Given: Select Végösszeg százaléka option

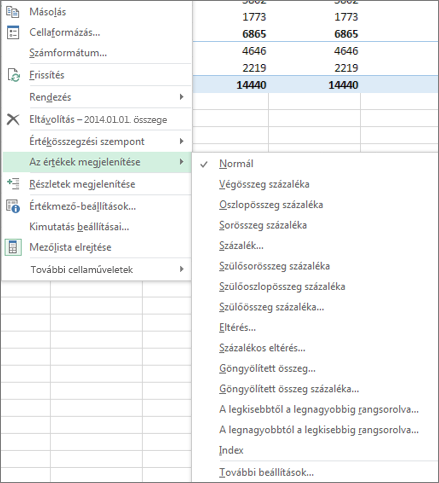Looking at the screenshot, I should tap(264, 184).
